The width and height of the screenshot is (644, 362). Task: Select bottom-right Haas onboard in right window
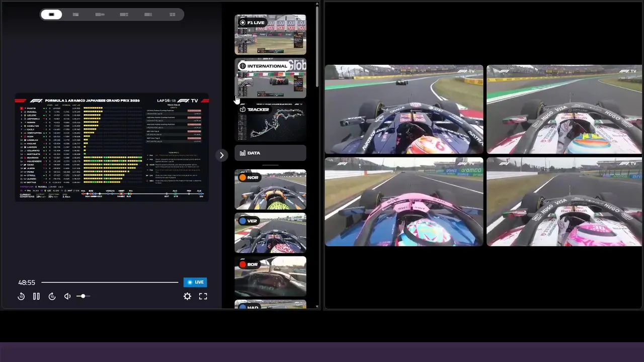pyautogui.click(x=564, y=202)
